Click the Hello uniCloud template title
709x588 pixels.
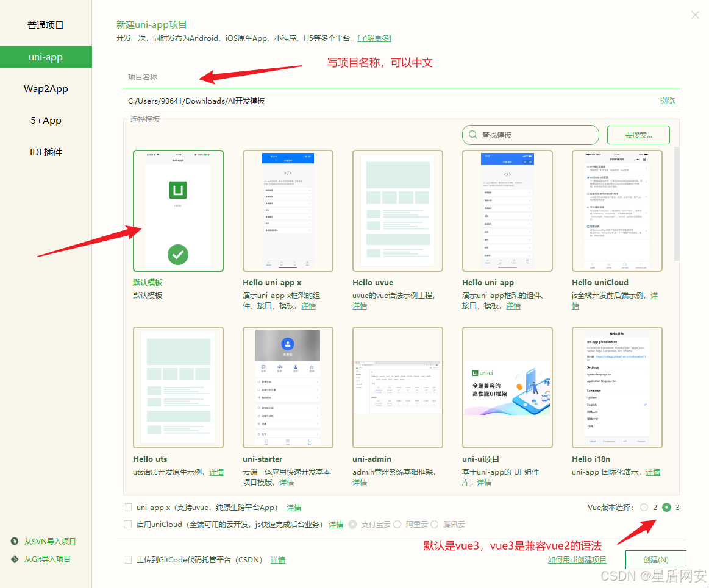600,282
